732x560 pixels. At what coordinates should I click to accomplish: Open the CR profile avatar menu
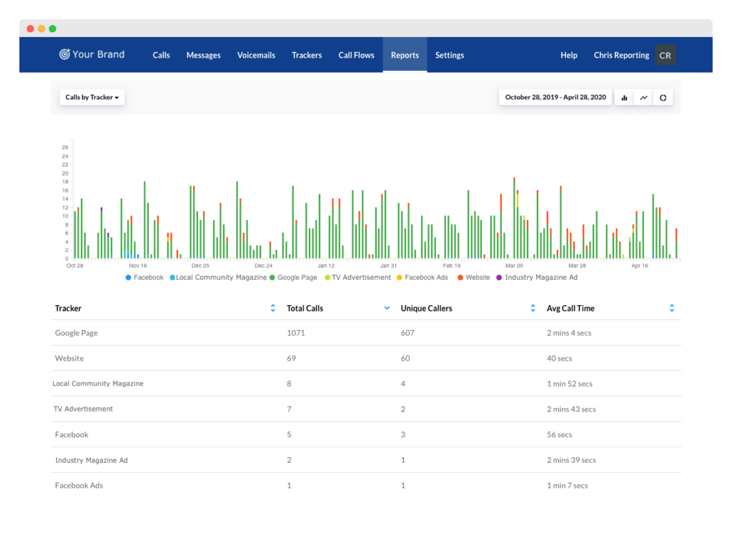pos(665,54)
